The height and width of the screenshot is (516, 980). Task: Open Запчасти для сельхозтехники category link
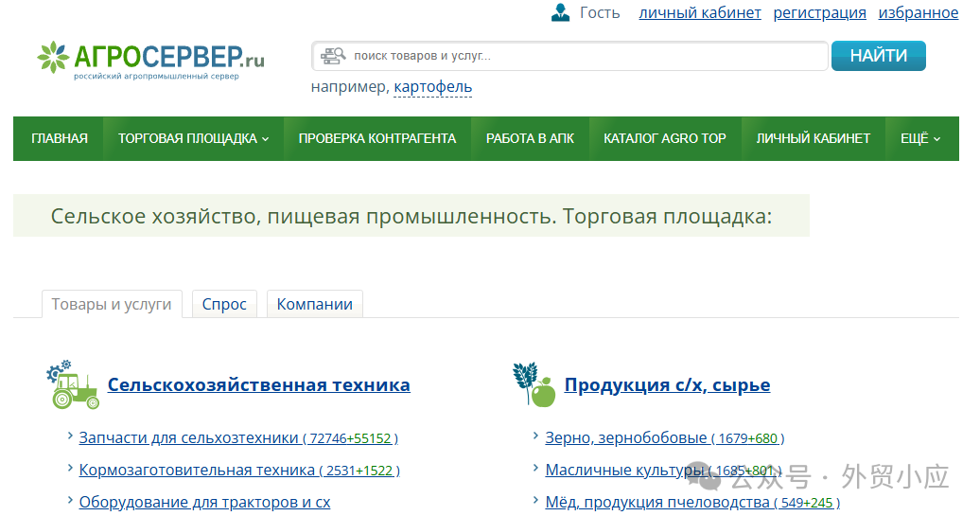[188, 437]
